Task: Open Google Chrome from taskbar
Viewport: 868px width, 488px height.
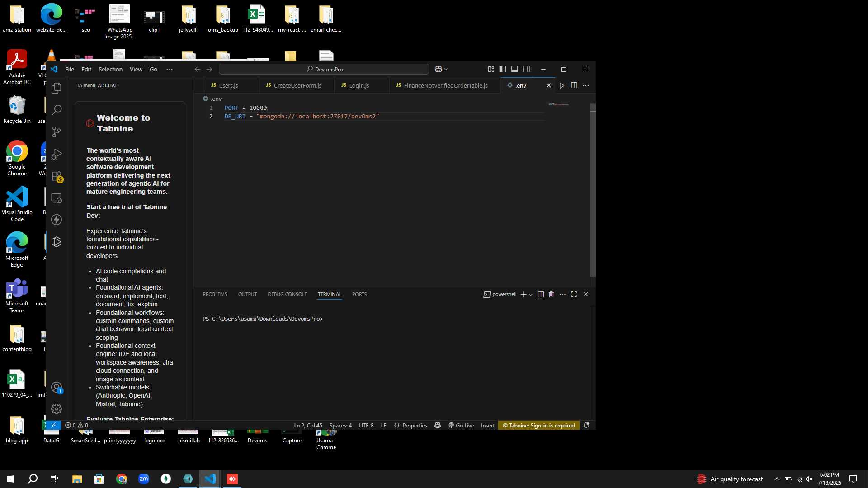Action: coord(122,479)
